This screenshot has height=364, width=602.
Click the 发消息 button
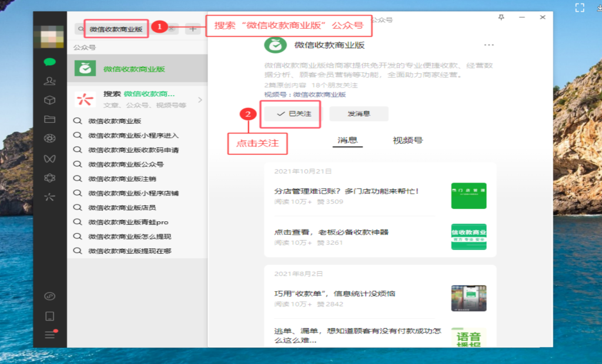pos(359,113)
